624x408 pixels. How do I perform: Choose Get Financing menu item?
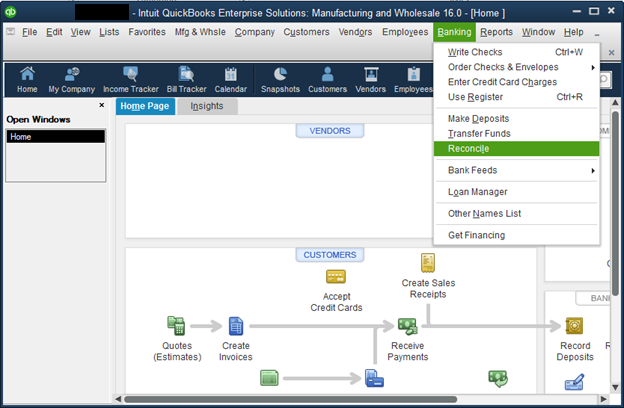517,235
